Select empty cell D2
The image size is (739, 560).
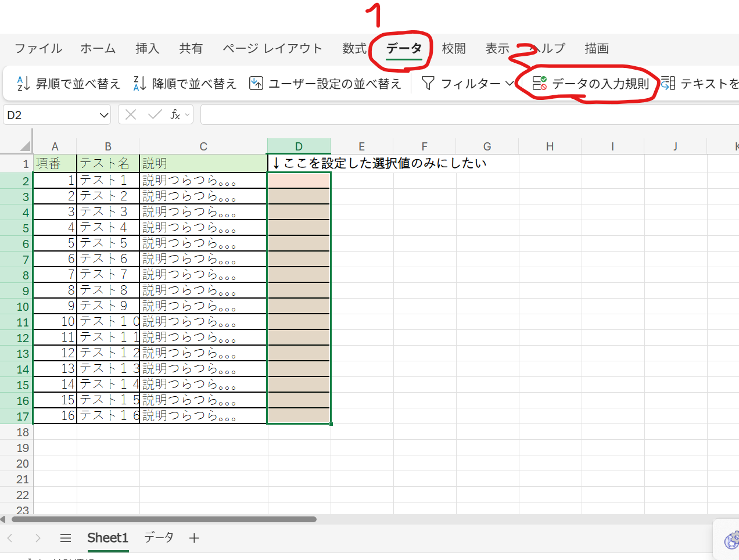pyautogui.click(x=299, y=181)
